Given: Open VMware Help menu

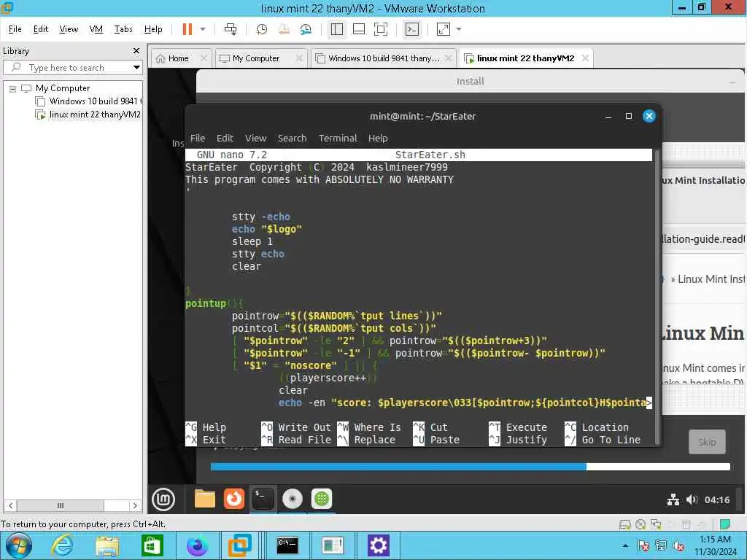Looking at the screenshot, I should 153,29.
